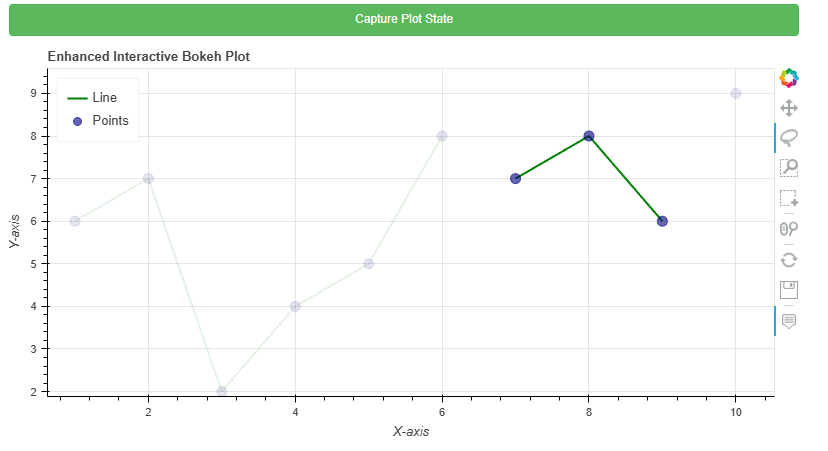Activate the Box Zoom tool
This screenshot has height=451, width=828.
click(x=788, y=168)
